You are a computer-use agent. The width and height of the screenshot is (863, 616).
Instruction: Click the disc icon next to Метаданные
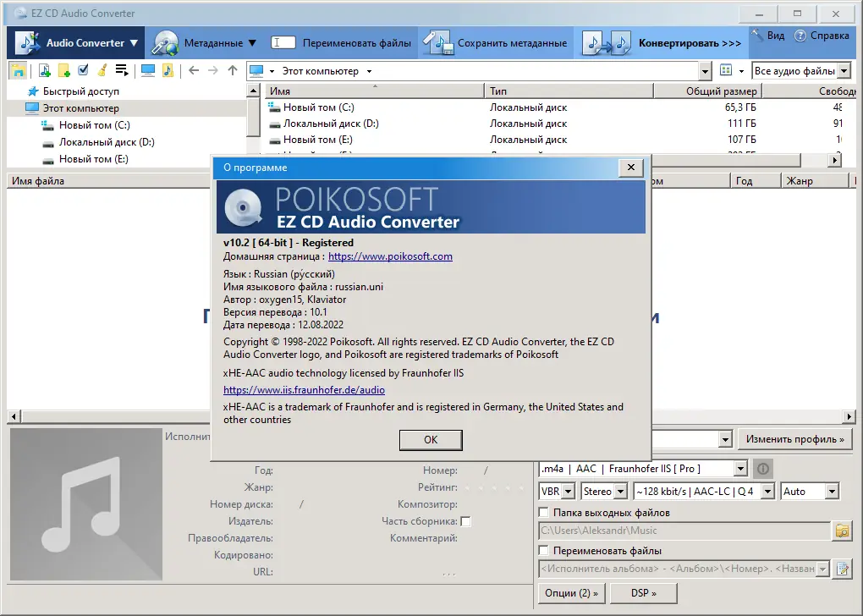tap(165, 43)
